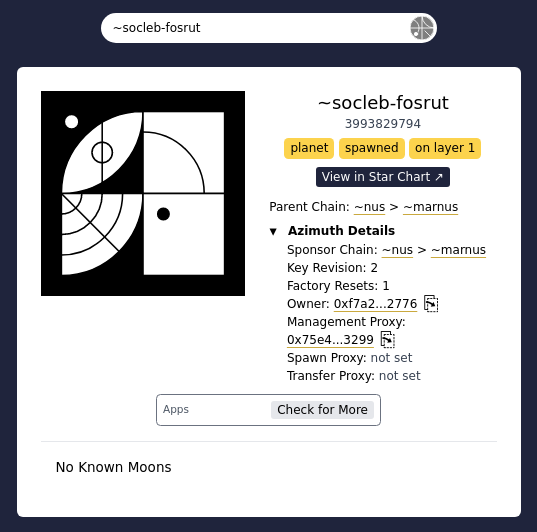Open ~marnus in Sponsor Chain
Screen dimensions: 537x532
point(458,250)
